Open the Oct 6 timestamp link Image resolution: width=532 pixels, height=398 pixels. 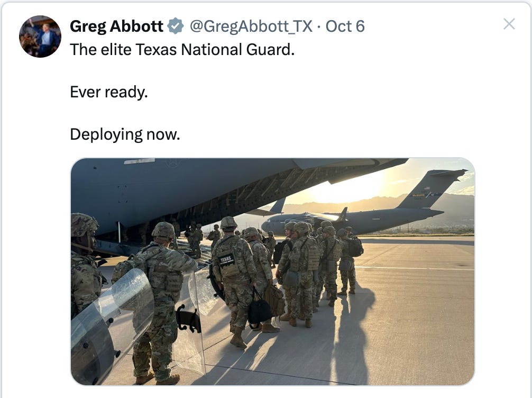tap(345, 26)
